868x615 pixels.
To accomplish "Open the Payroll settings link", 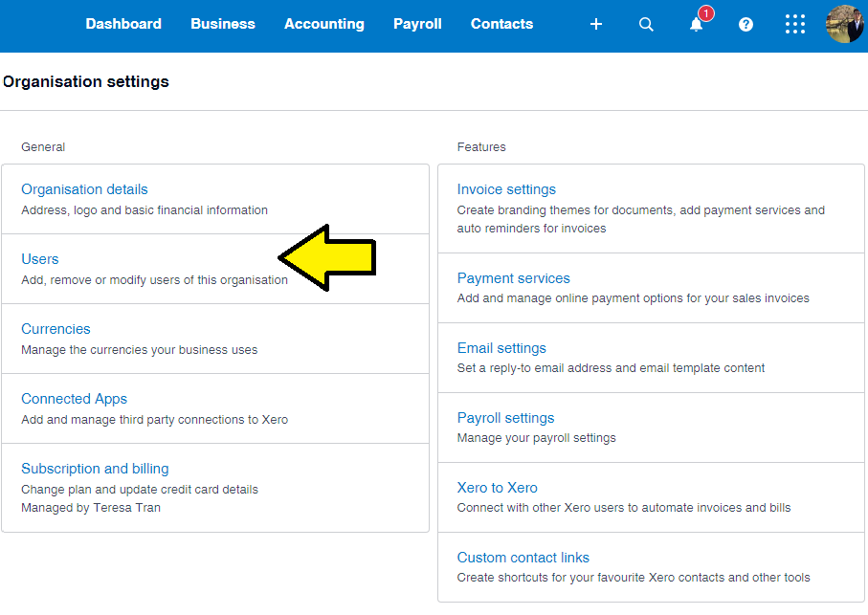I will point(505,418).
